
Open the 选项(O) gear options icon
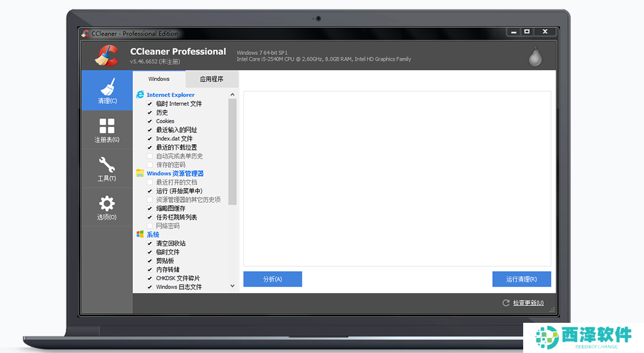107,203
